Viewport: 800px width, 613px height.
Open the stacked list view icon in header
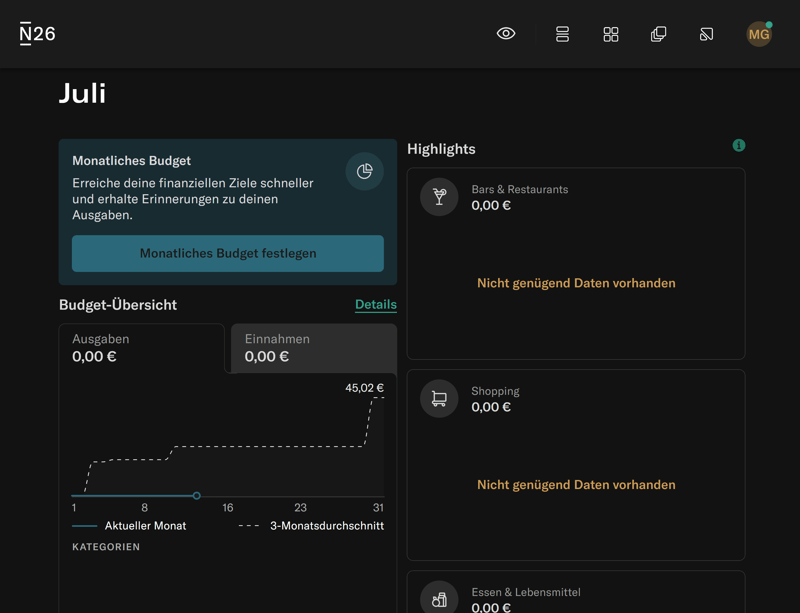pos(562,34)
